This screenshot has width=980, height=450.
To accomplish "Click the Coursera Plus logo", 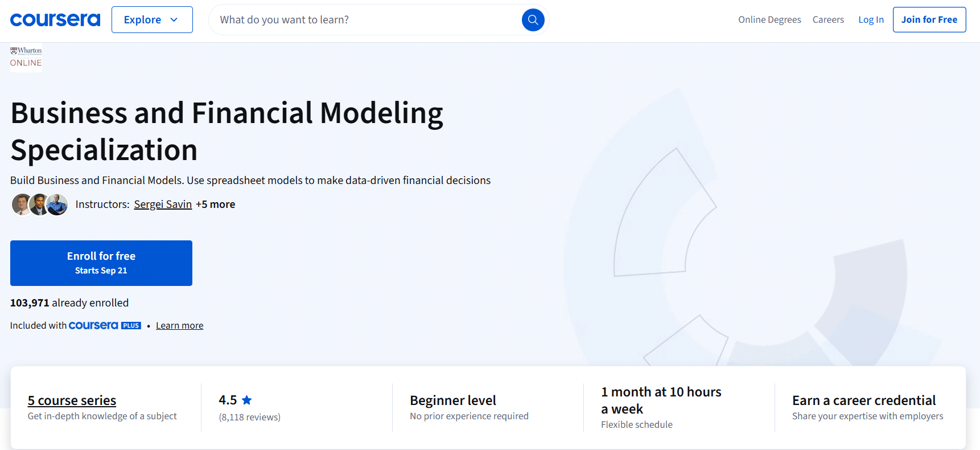I will click(x=105, y=325).
